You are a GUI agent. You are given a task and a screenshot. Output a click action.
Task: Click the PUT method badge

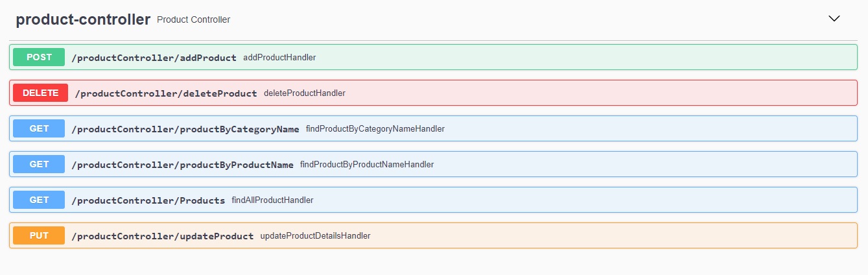coord(39,235)
